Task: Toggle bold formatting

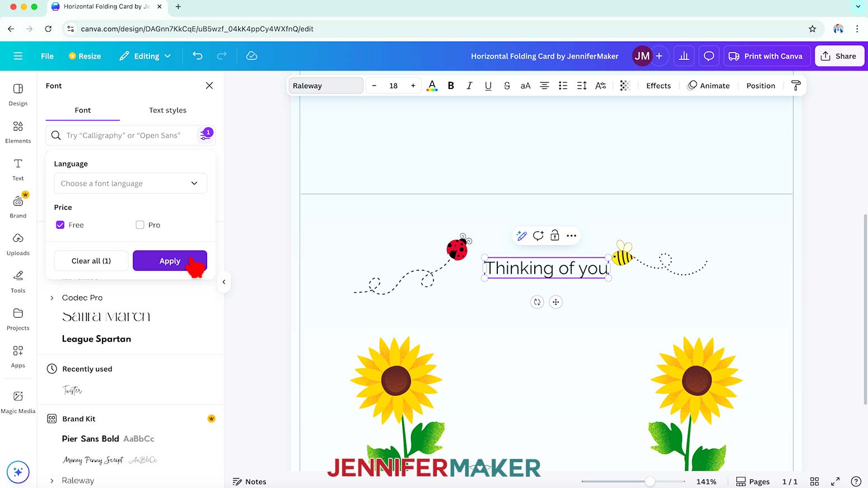Action: tap(451, 86)
